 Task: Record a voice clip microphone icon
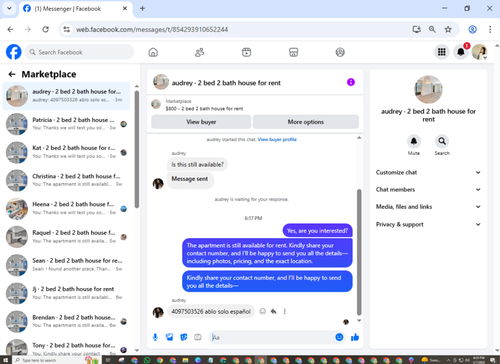click(155, 337)
